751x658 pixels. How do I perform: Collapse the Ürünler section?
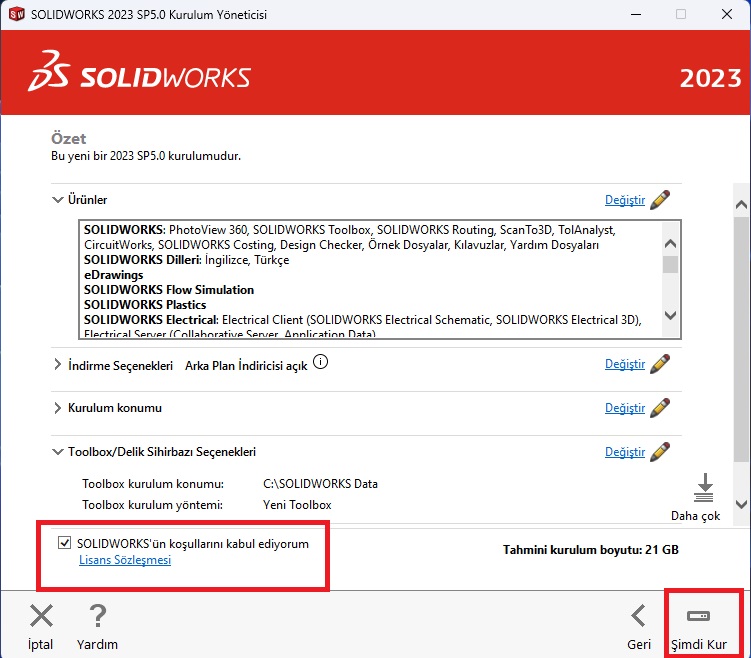coord(57,200)
